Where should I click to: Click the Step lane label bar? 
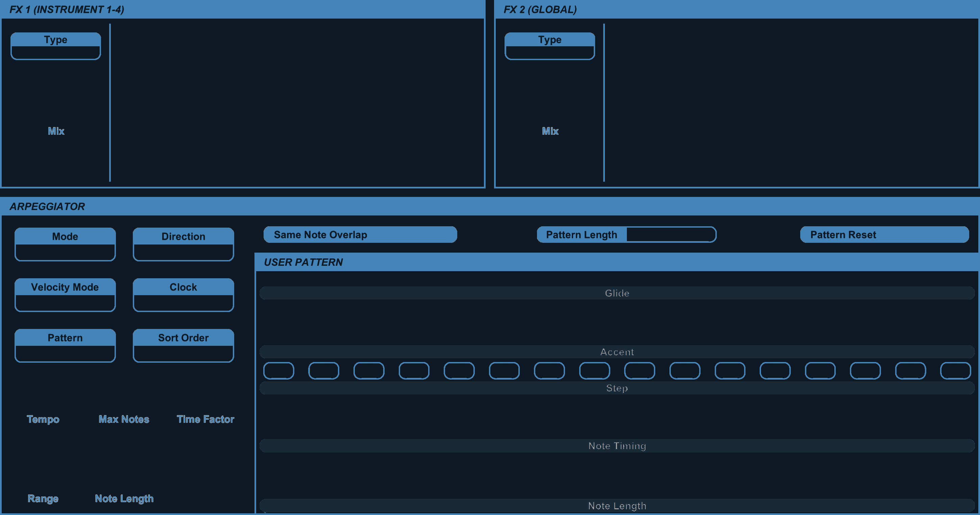pyautogui.click(x=617, y=388)
